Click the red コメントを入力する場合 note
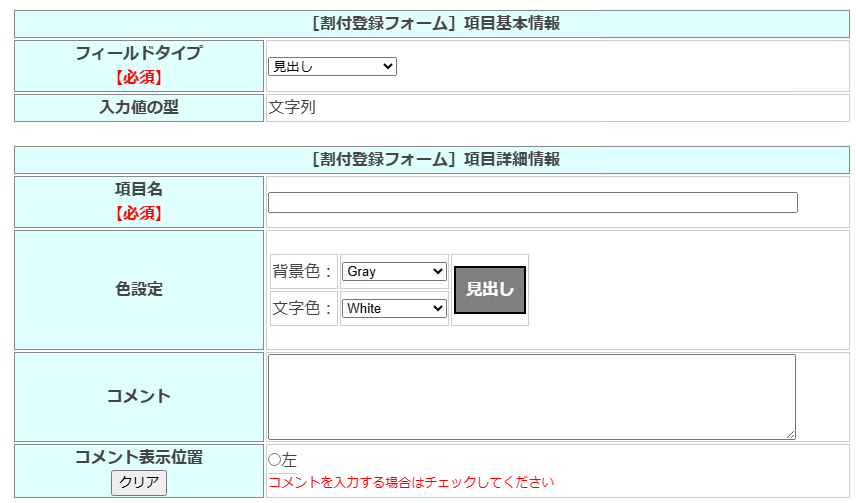Screen dimensions: 856x503 411,483
